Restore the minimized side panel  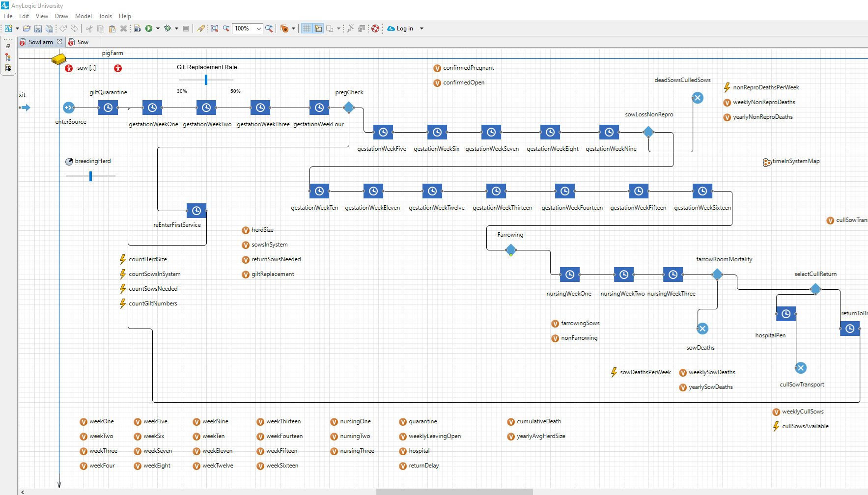click(x=8, y=46)
